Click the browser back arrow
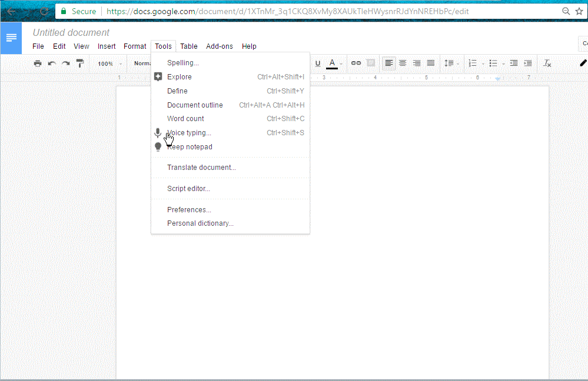Viewport: 588px width, 381px height. (x=11, y=11)
